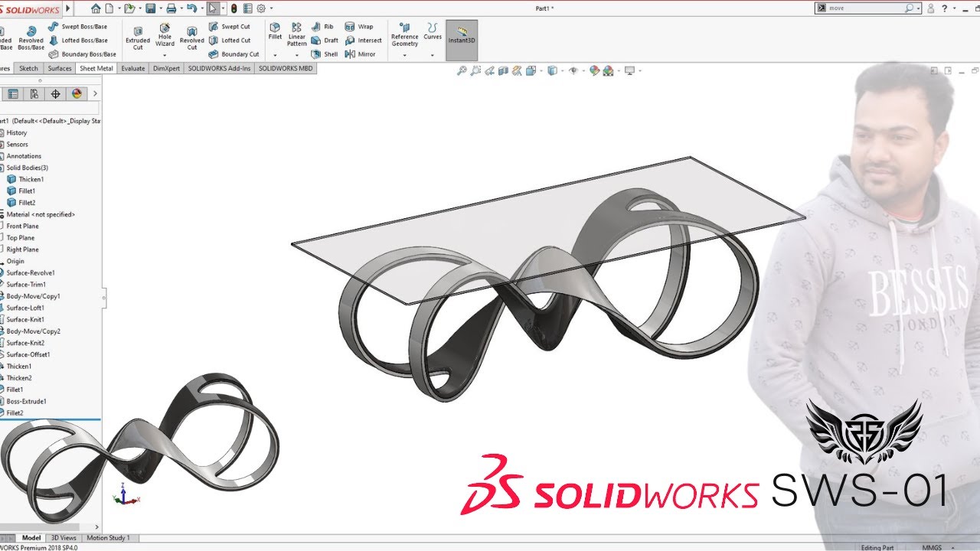The image size is (980, 551).
Task: Click the Mirror tool
Action: (x=361, y=54)
